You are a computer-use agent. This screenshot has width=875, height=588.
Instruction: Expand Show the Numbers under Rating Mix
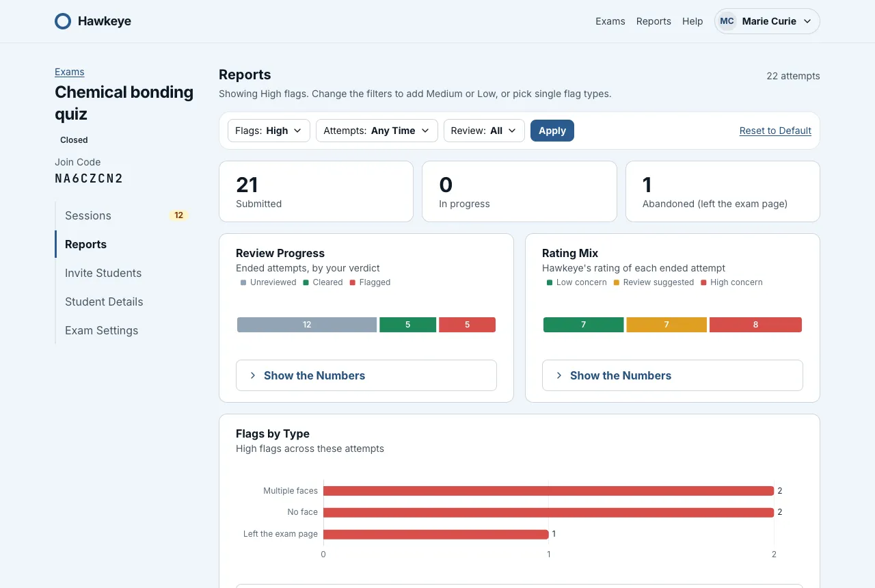673,375
